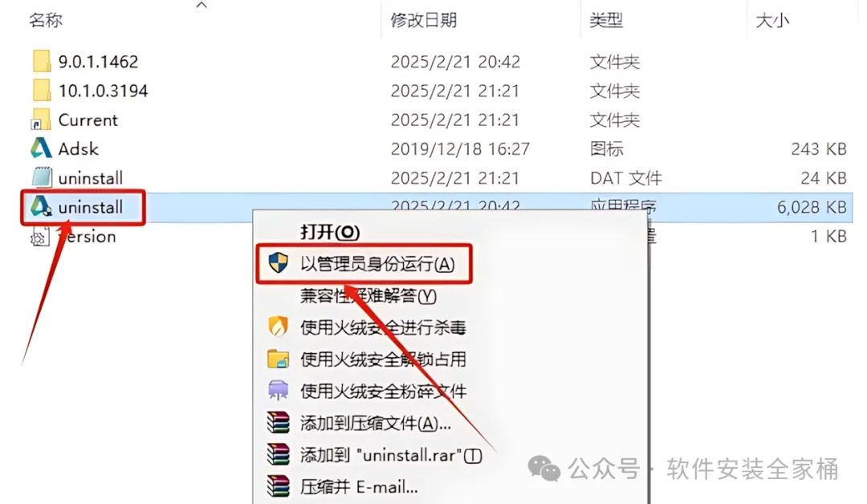Click the uninstall application Autodesk icon
Viewport: 867px width, 504px height.
pos(41,207)
